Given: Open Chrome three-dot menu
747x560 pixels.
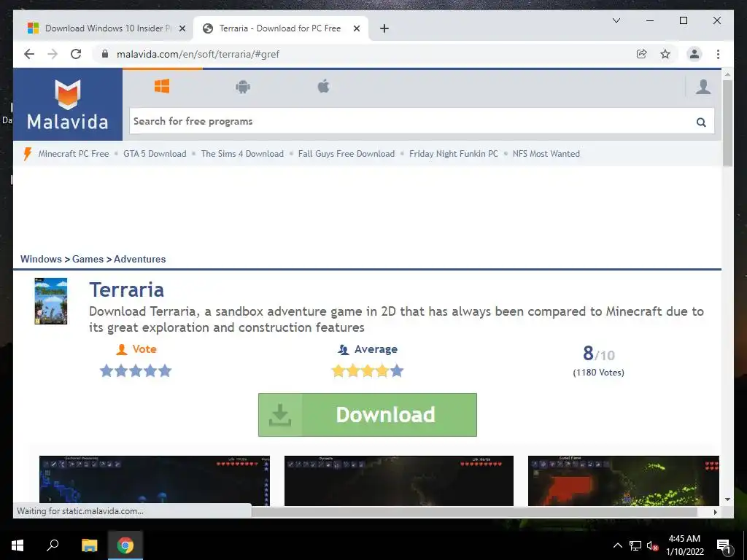Looking at the screenshot, I should [718, 54].
